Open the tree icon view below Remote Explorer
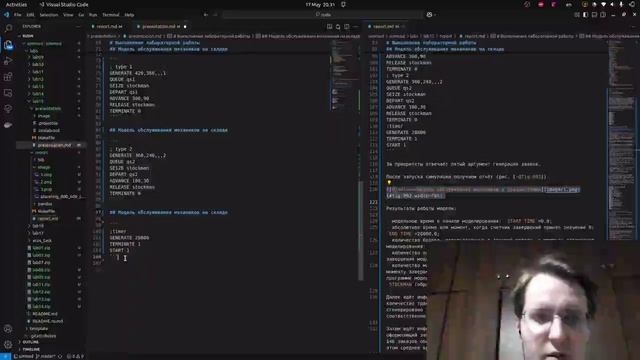640x360 pixels. [x=8, y=109]
